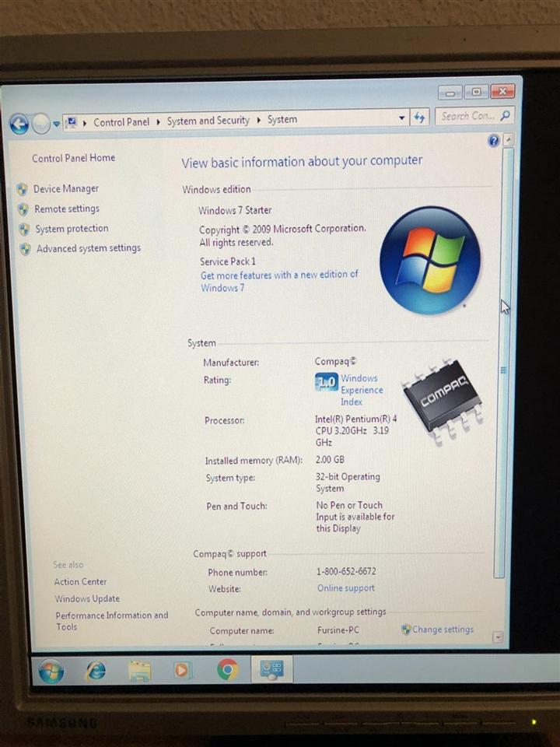This screenshot has height=747, width=560.
Task: Open System protection from the sidebar
Action: pos(72,229)
